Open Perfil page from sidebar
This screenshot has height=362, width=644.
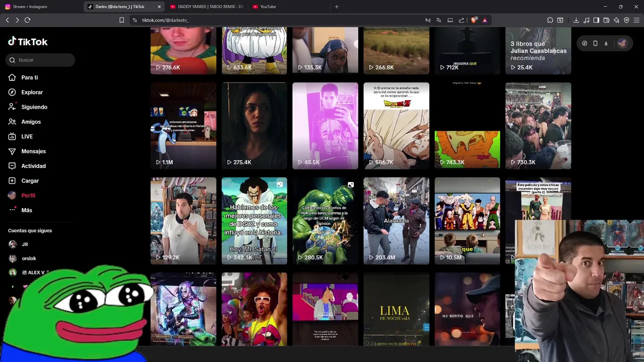click(28, 196)
